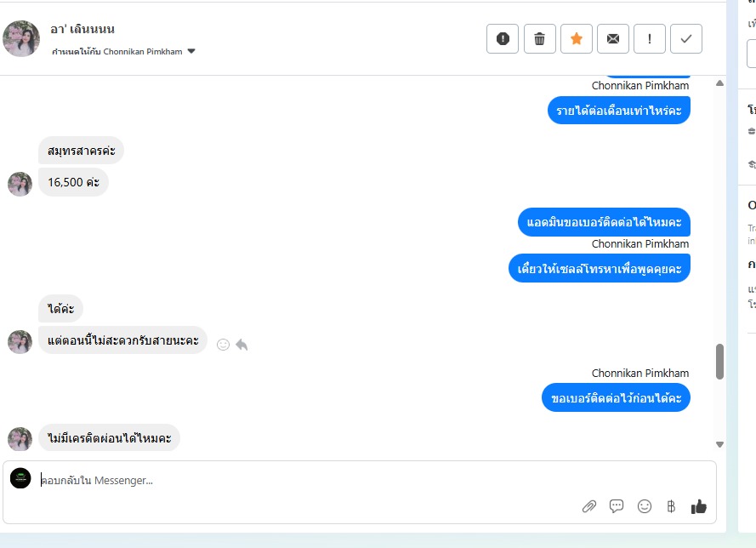756x548 pixels.
Task: Open the attachment paperclip icon
Action: pos(589,506)
